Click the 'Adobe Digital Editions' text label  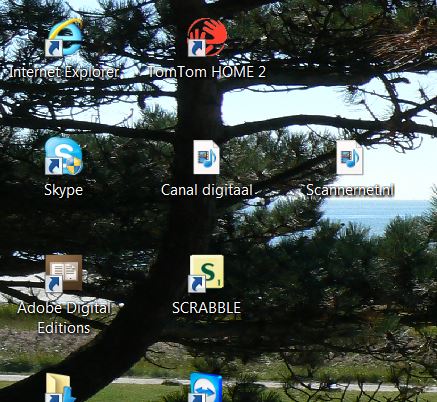(x=64, y=318)
